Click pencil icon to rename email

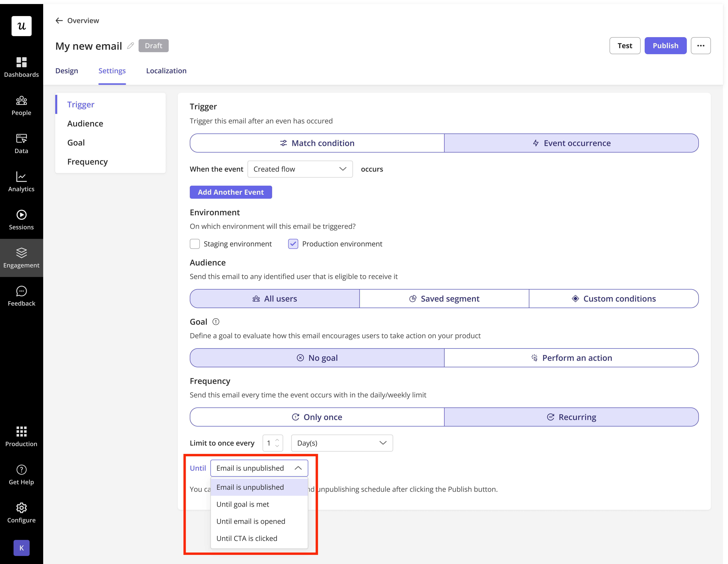(x=130, y=46)
